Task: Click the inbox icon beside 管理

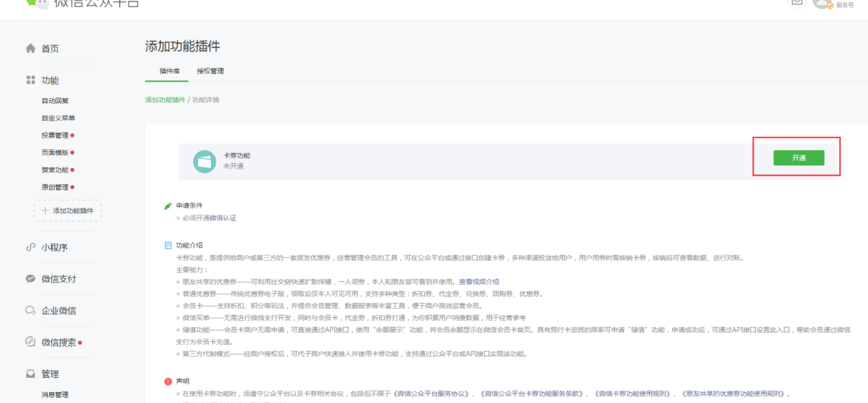Action: tap(31, 374)
